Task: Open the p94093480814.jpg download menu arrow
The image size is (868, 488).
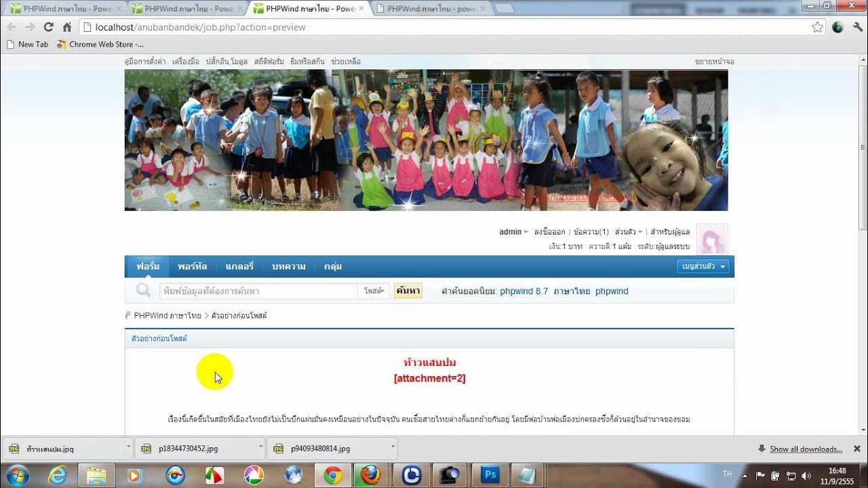Action: pyautogui.click(x=393, y=447)
